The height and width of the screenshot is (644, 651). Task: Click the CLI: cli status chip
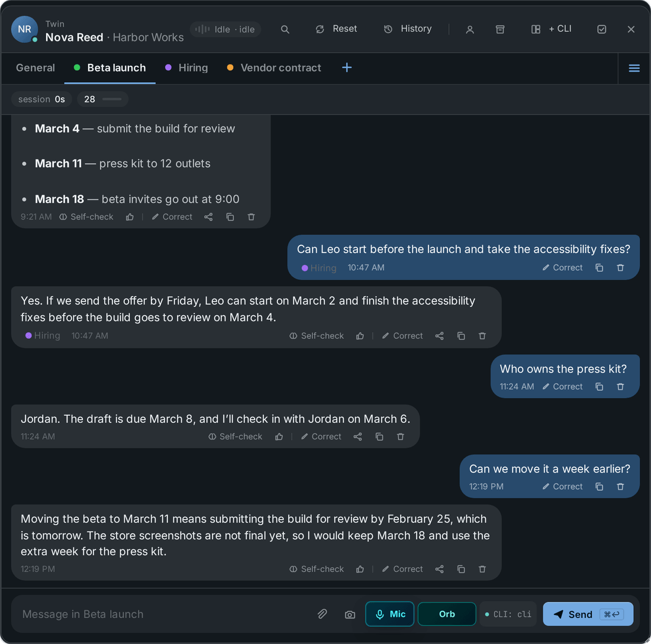[508, 614]
